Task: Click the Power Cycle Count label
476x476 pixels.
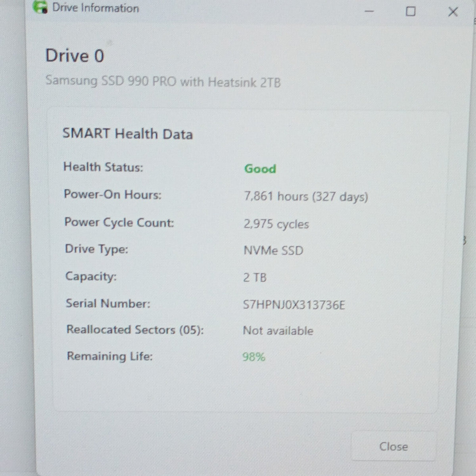Action: pos(119,222)
